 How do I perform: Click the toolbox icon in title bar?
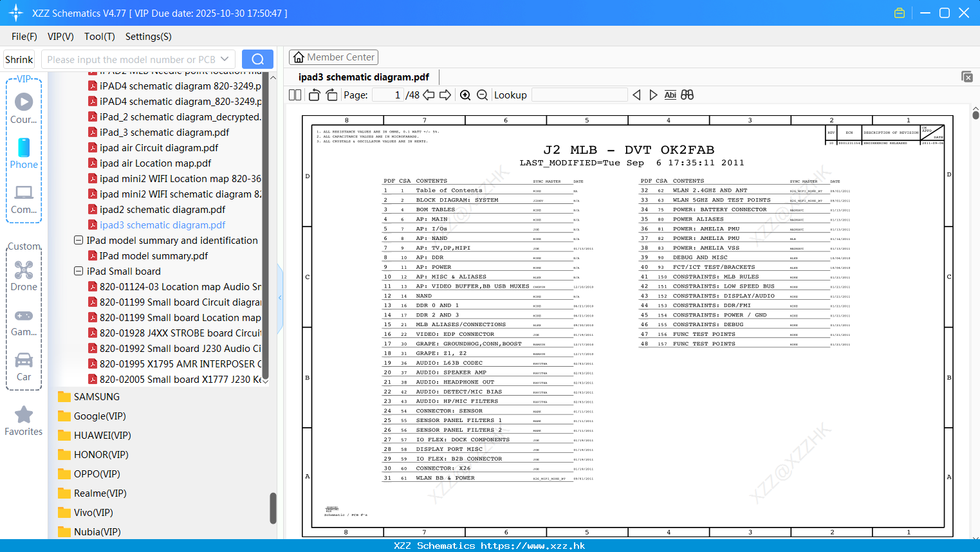(x=900, y=13)
